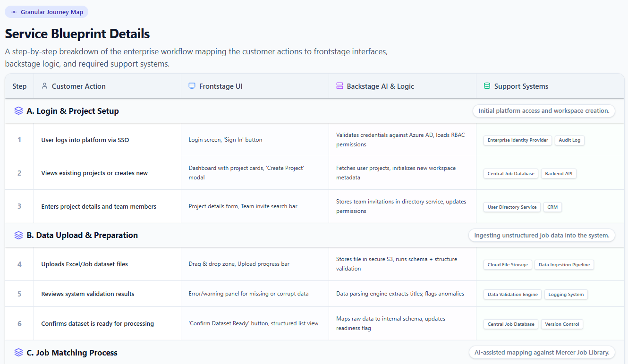Viewport: 628px width, 364px height.
Task: Click the Backstage AI & Logic column header
Action: pyautogui.click(x=402, y=86)
